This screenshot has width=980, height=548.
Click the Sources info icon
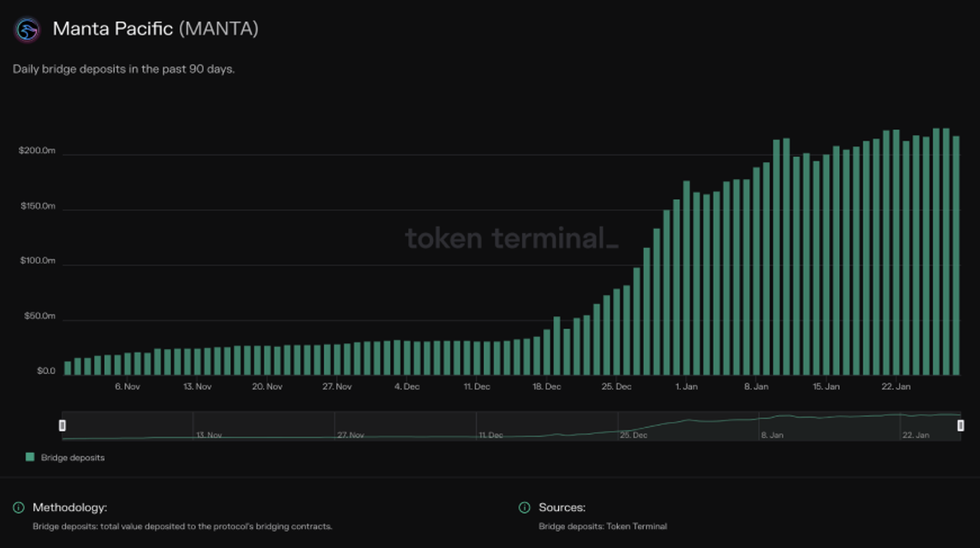pyautogui.click(x=524, y=507)
